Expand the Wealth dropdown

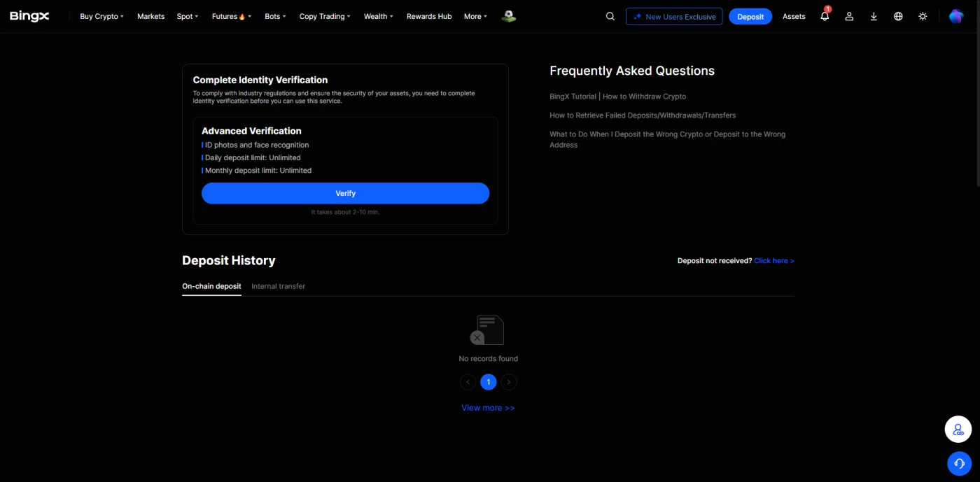coord(379,16)
